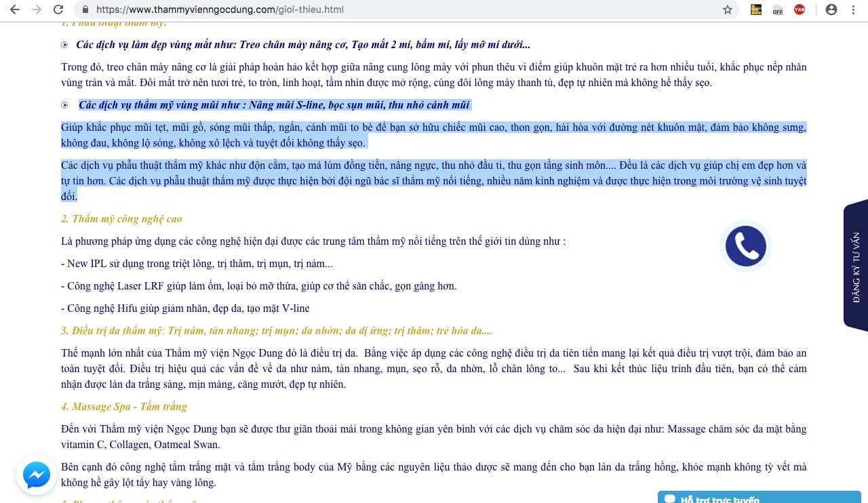Reload the current page
The width and height of the screenshot is (868, 503).
tap(58, 9)
